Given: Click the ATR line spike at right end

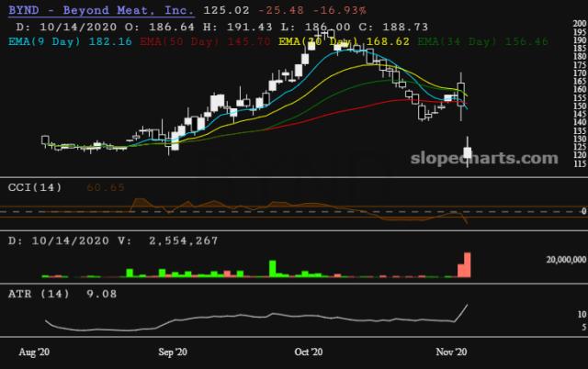Looking at the screenshot, I should tap(468, 307).
